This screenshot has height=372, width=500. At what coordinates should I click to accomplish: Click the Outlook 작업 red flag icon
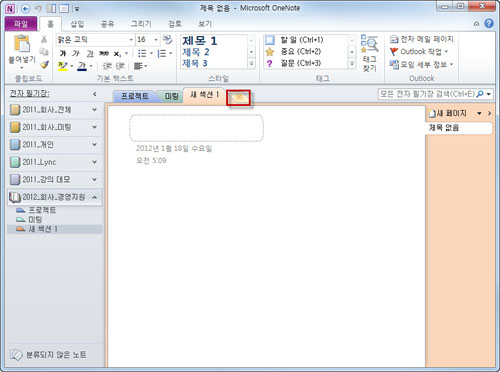coord(394,52)
